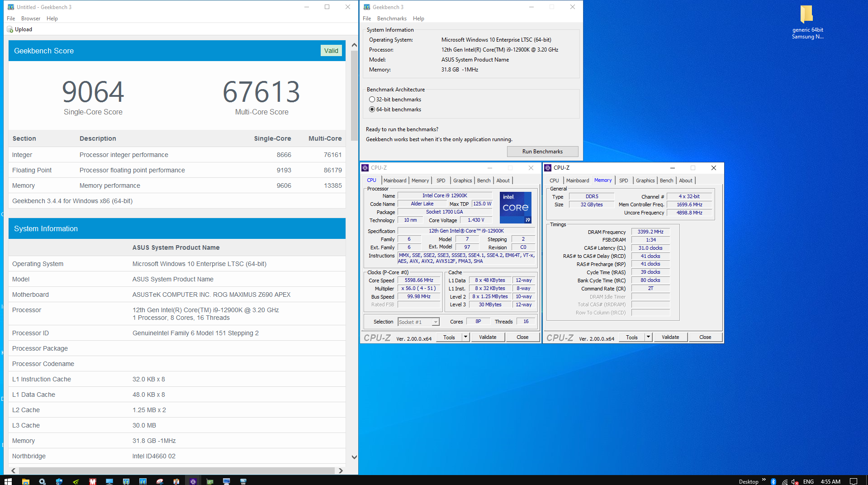Viewport: 868px width, 485px height.
Task: Click the 67613 Multi-Core Score
Action: coord(261,92)
